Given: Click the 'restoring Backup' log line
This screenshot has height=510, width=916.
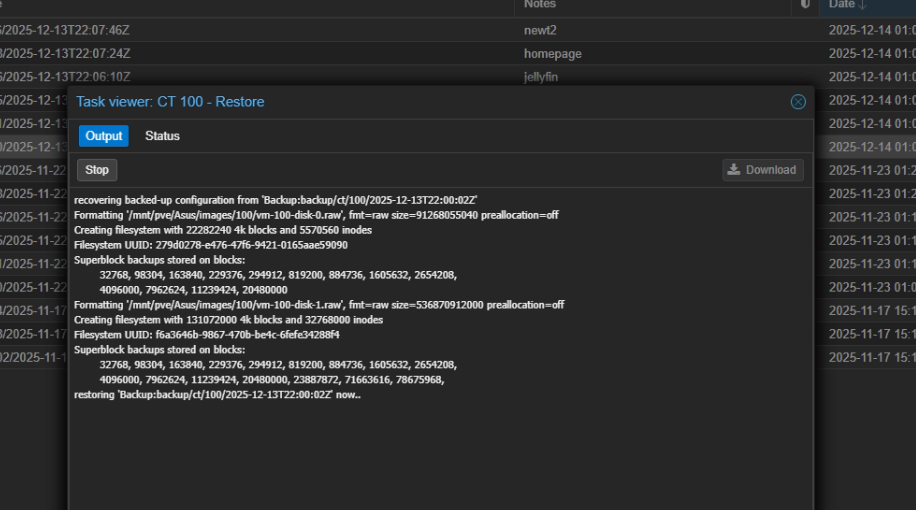Looking at the screenshot, I should (217, 395).
